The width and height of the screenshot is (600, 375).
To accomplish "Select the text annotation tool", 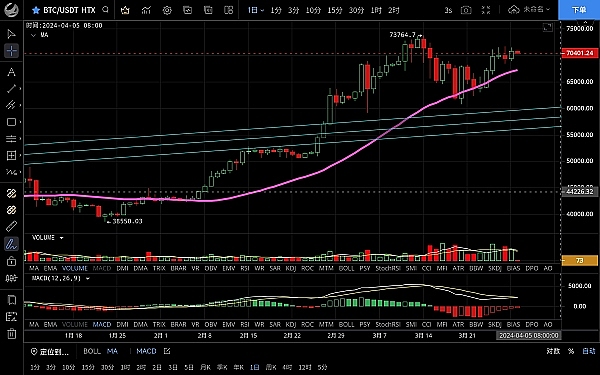I will 11,72.
